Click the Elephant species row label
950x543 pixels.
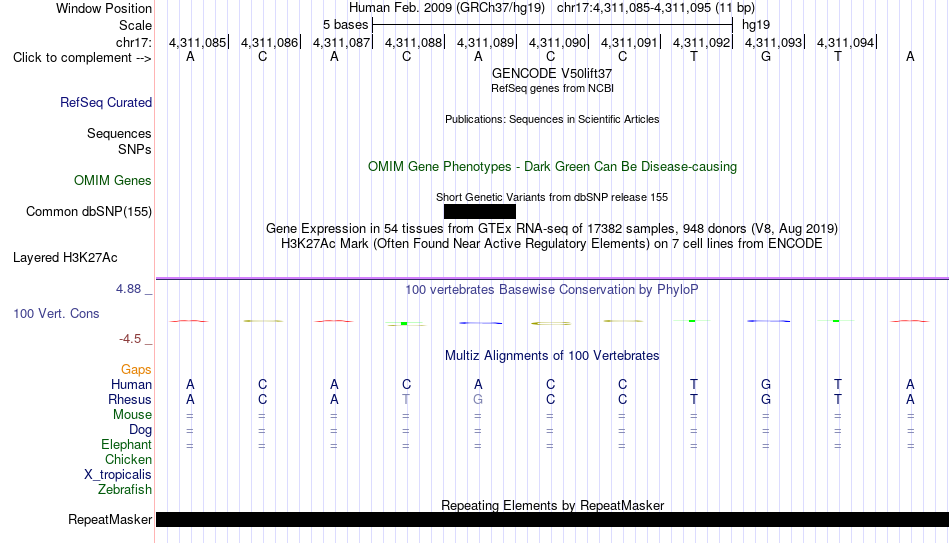pyautogui.click(x=127, y=445)
